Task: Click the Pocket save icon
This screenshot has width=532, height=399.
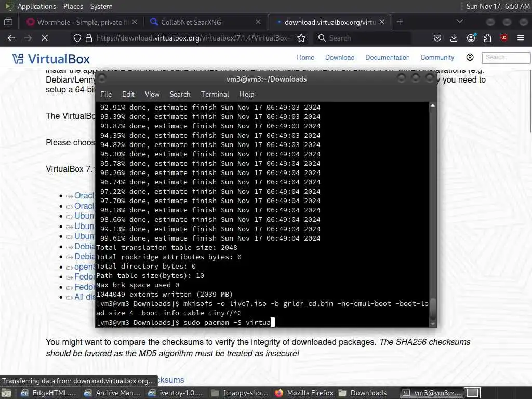Action: point(437,38)
